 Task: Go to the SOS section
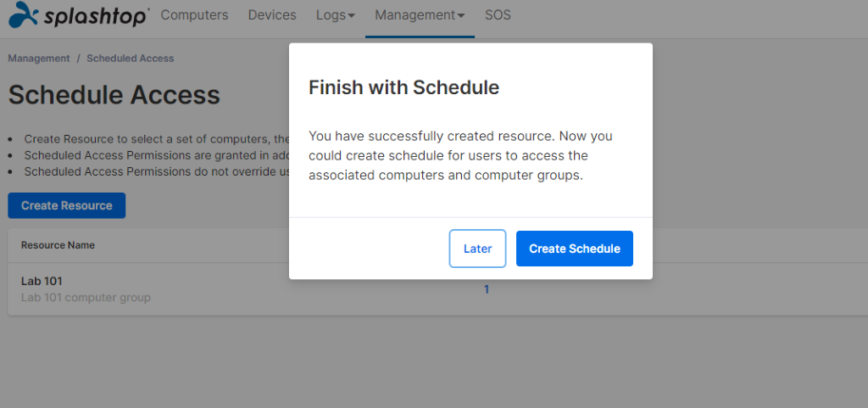tap(498, 15)
